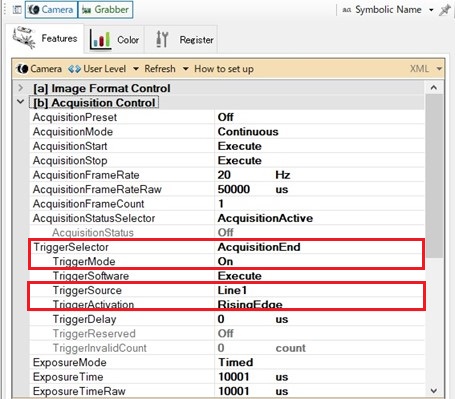Image resolution: width=455 pixels, height=399 pixels.
Task: Switch to the Features tab
Action: (45, 38)
